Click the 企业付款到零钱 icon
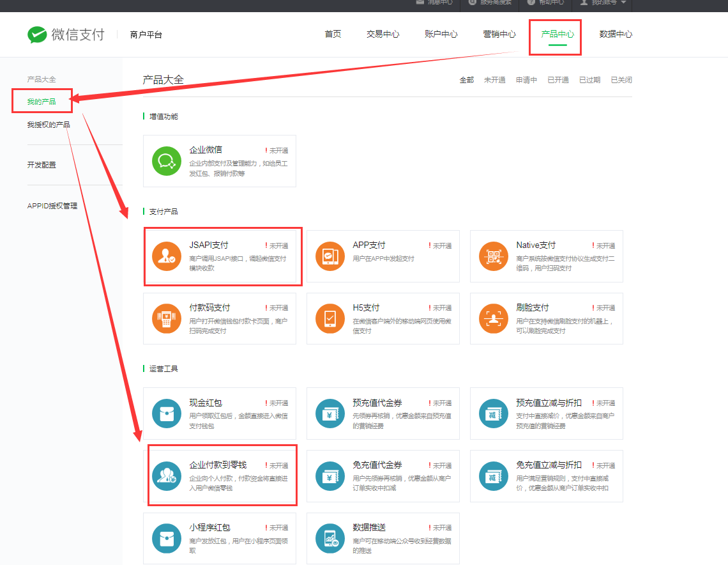This screenshot has width=728, height=565. pyautogui.click(x=167, y=476)
